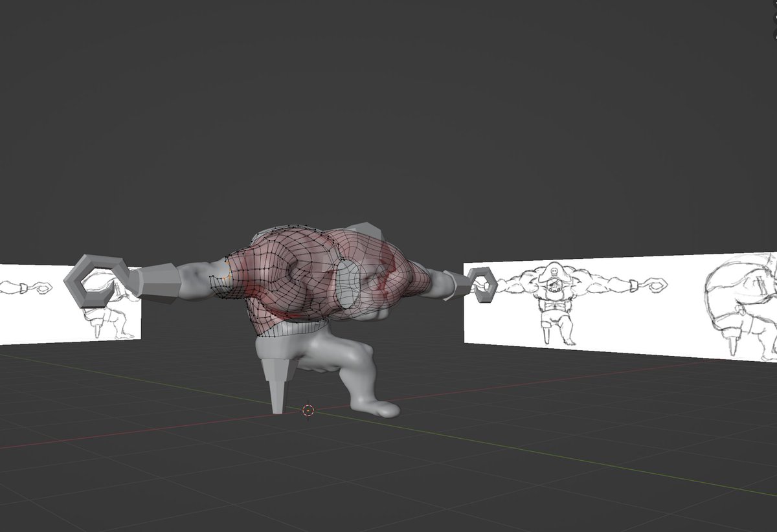Click the 3D cursor on the floor grid
Screen dimensions: 777x532
[x=308, y=410]
